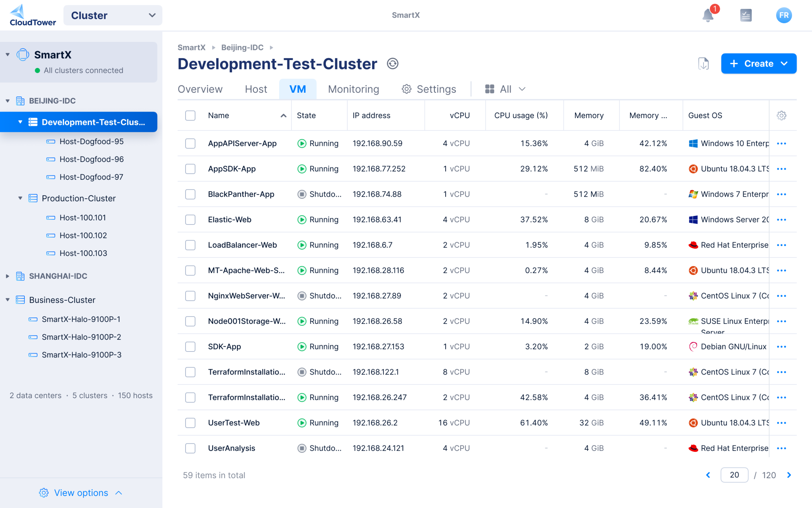
Task: Open table column settings gear
Action: [782, 115]
